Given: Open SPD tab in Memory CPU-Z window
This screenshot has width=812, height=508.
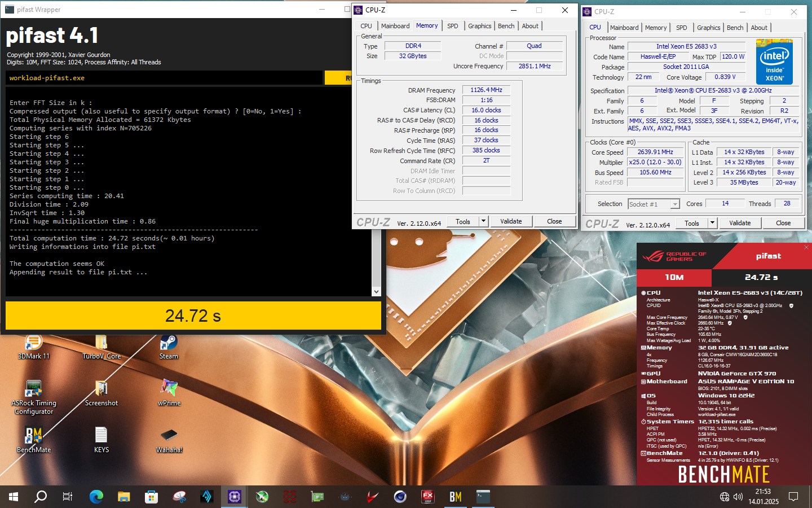Looking at the screenshot, I should pyautogui.click(x=452, y=26).
